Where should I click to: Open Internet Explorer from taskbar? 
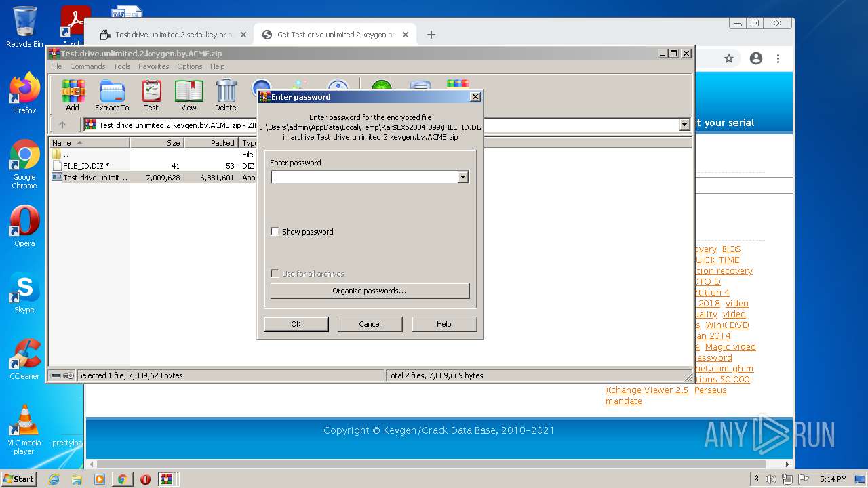point(54,479)
